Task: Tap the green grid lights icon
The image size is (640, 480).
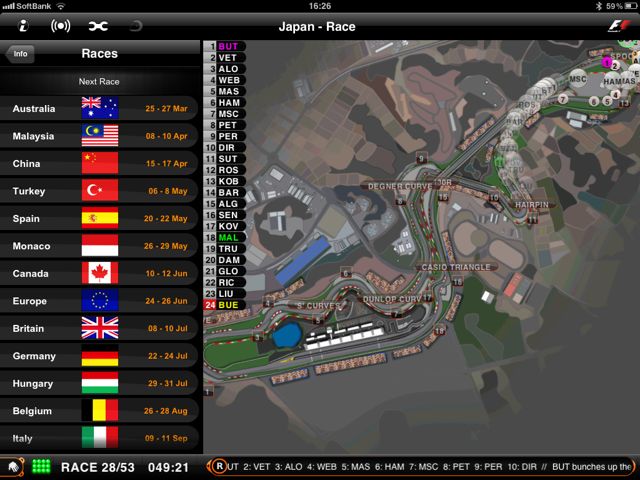Action: pos(41,467)
